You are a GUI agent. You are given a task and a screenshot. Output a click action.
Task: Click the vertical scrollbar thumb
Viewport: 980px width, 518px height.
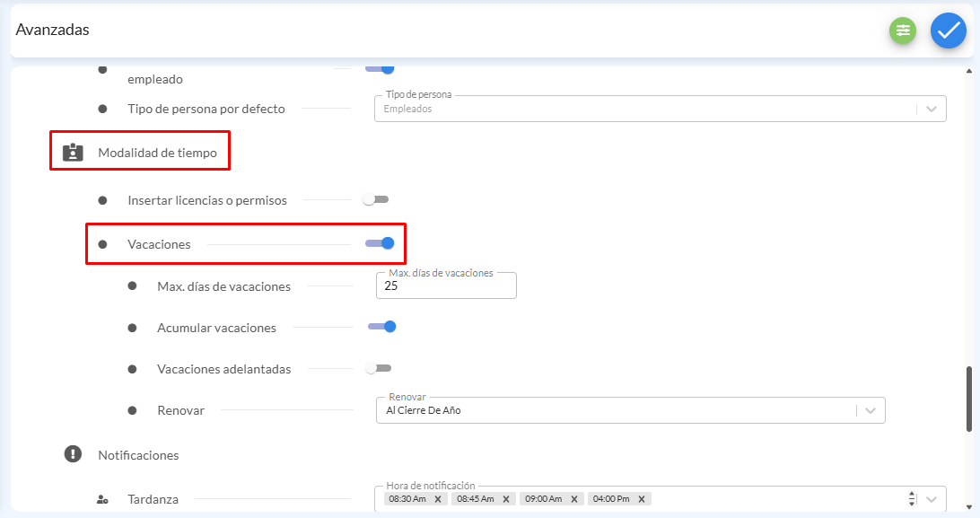click(x=968, y=398)
